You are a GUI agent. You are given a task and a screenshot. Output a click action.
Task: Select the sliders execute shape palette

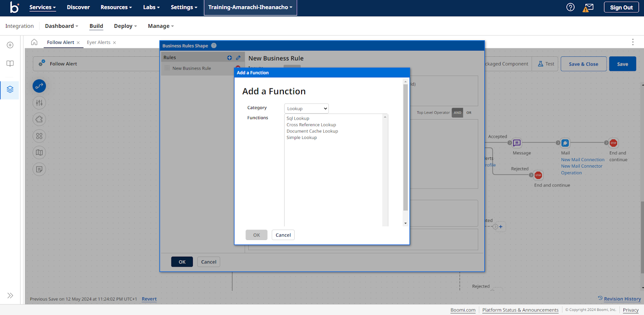pos(39,103)
